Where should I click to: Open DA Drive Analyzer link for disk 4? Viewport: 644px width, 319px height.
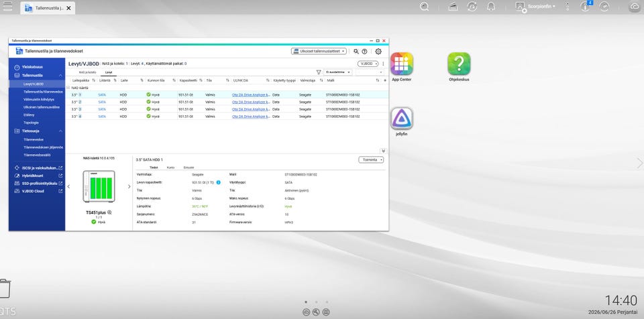tap(251, 117)
